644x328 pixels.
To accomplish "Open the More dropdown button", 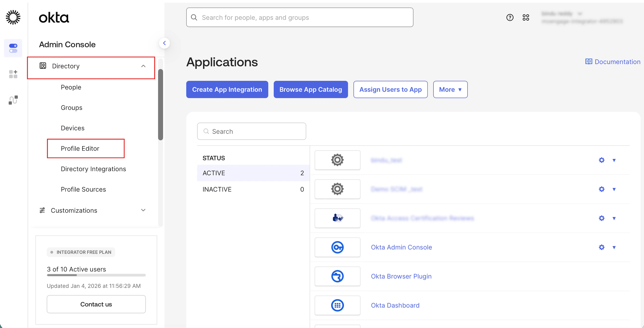I will 450,89.
